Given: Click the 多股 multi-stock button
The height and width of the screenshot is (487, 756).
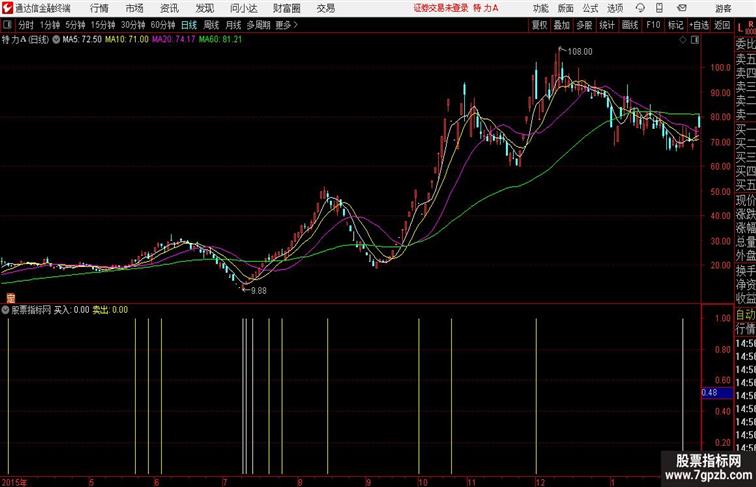Looking at the screenshot, I should coord(584,25).
